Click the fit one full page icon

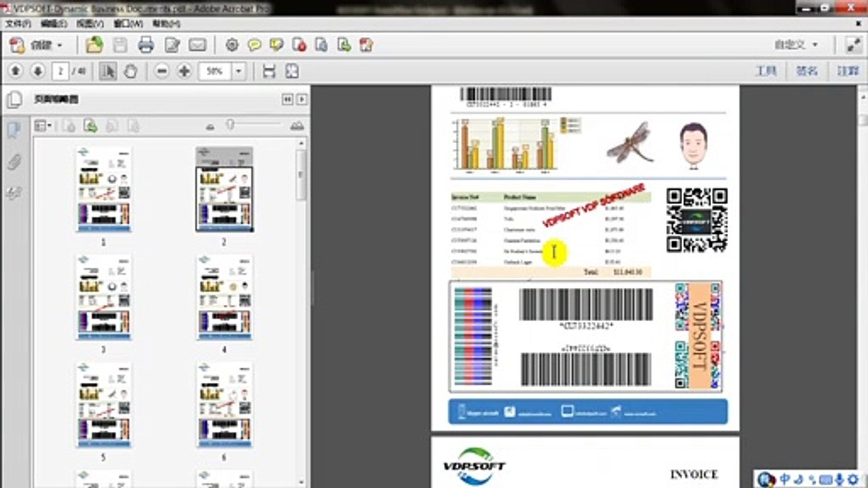(x=292, y=71)
